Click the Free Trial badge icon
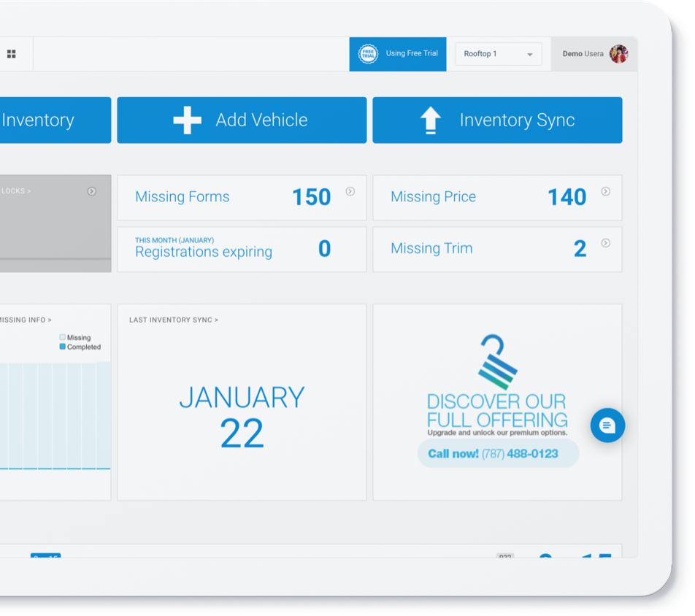The width and height of the screenshot is (695, 616). pyautogui.click(x=369, y=54)
